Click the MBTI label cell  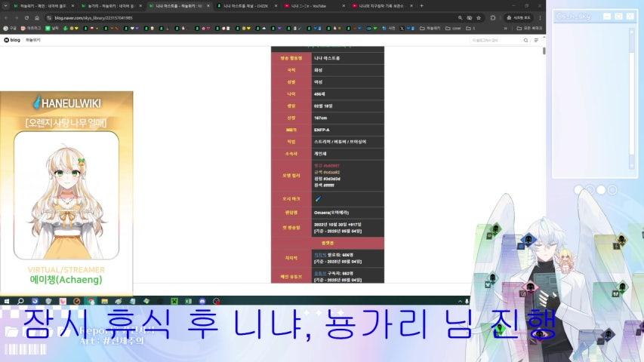[291, 130]
